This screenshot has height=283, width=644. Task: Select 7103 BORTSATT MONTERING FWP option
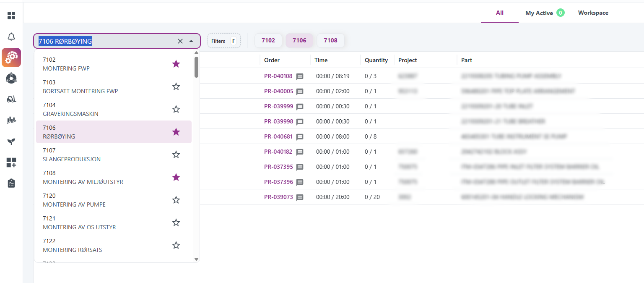pyautogui.click(x=114, y=86)
